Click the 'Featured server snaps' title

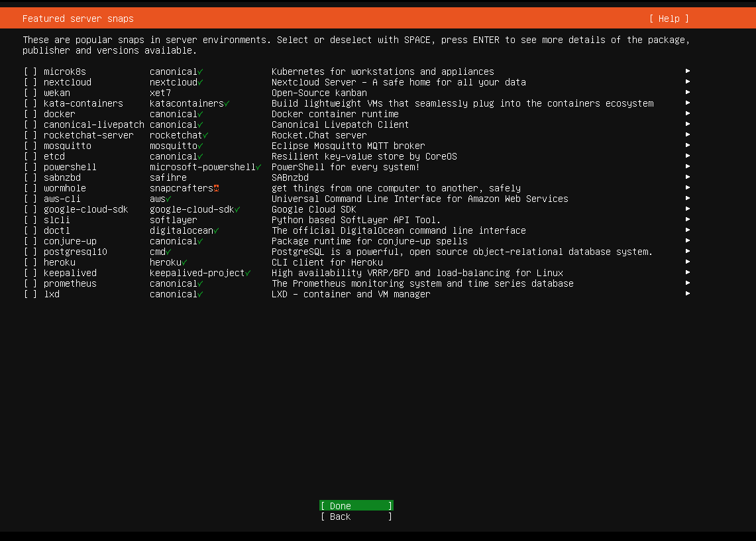tap(78, 19)
